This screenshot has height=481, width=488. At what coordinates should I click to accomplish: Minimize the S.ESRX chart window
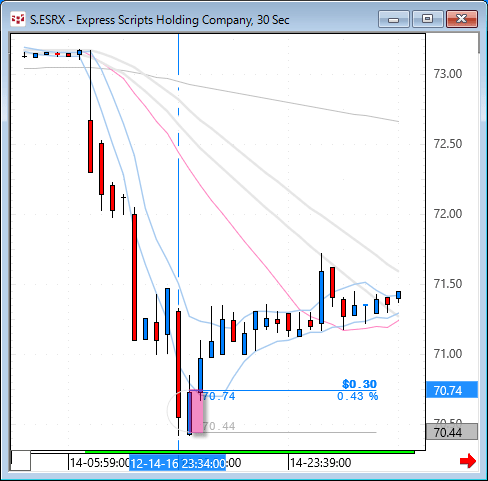click(x=394, y=19)
